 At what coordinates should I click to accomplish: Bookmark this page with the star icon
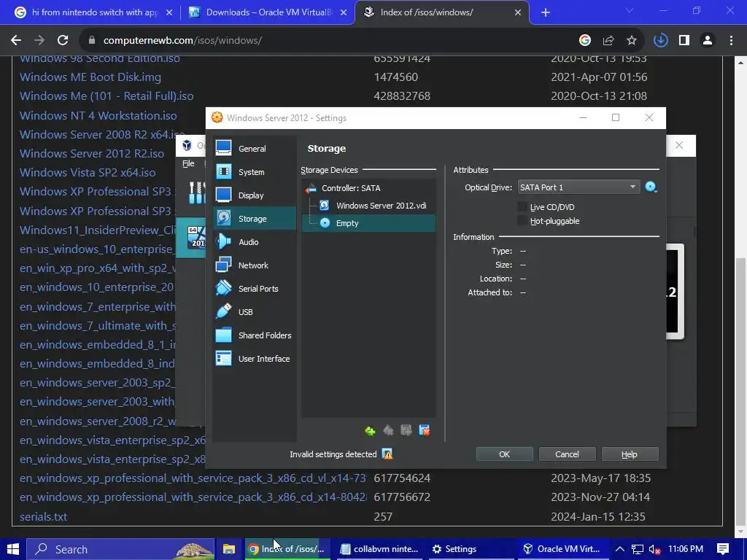[x=631, y=41]
